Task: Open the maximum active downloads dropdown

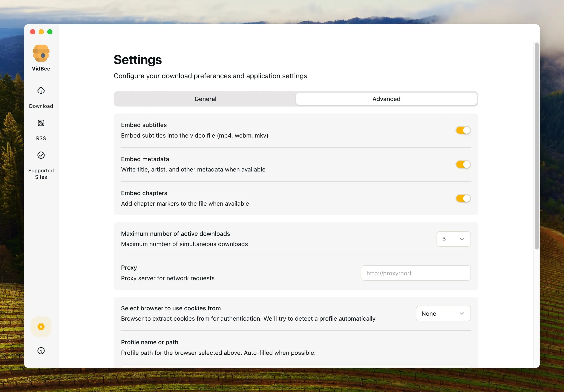Action: coord(454,239)
